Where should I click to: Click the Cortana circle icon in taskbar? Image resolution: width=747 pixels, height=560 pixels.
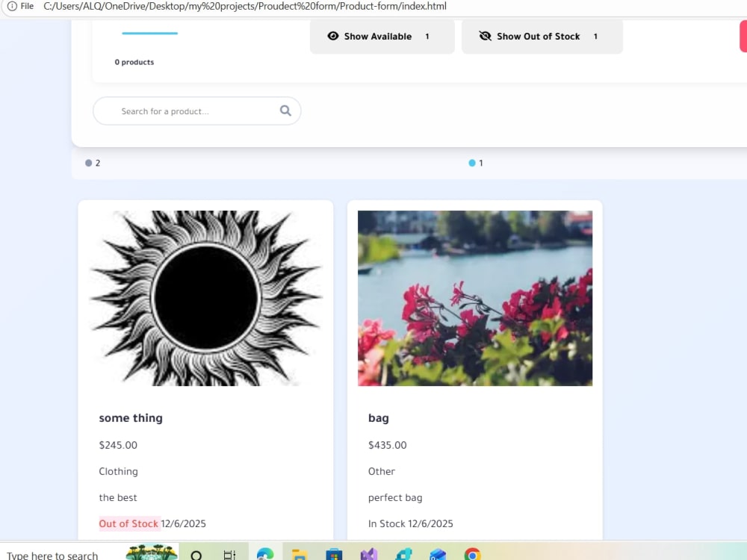pos(196,556)
